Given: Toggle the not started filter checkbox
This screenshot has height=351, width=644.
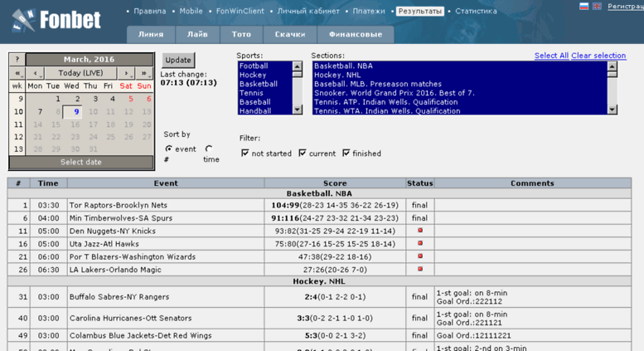Looking at the screenshot, I should coord(245,153).
